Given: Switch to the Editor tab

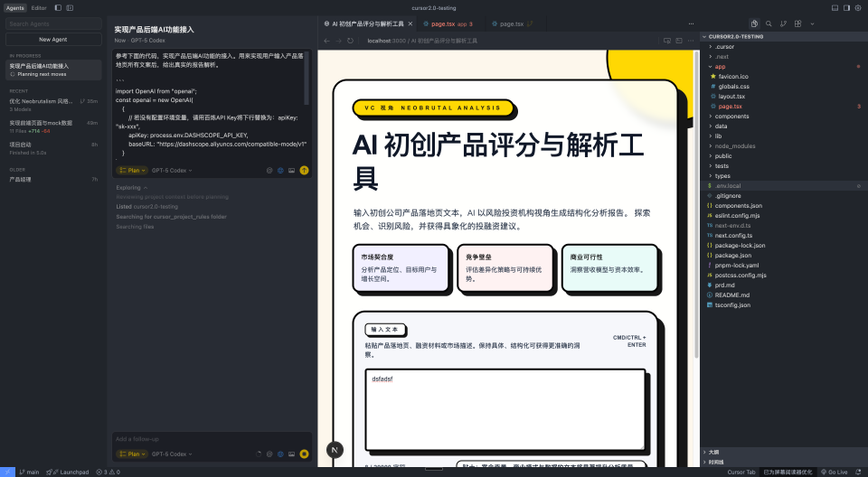Looking at the screenshot, I should [39, 7].
